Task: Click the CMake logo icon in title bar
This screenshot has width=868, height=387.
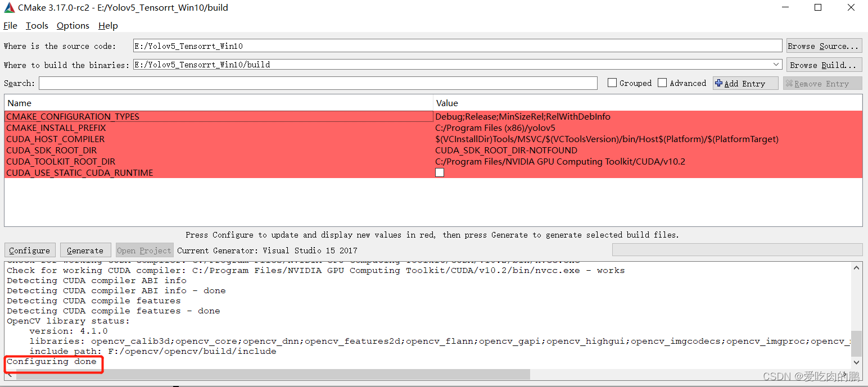Action: tap(8, 8)
